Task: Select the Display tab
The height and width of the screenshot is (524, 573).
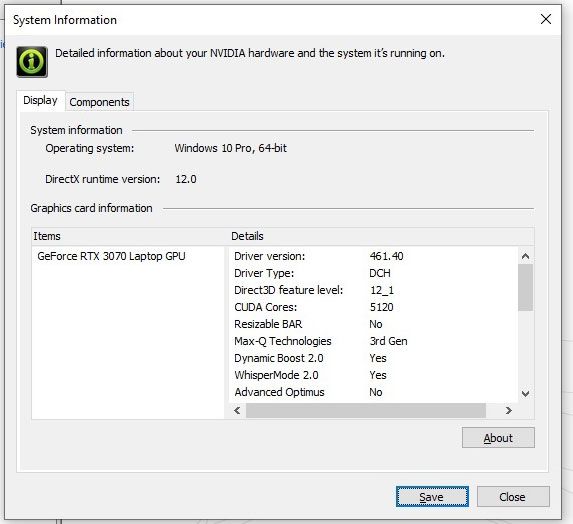Action: pos(40,100)
